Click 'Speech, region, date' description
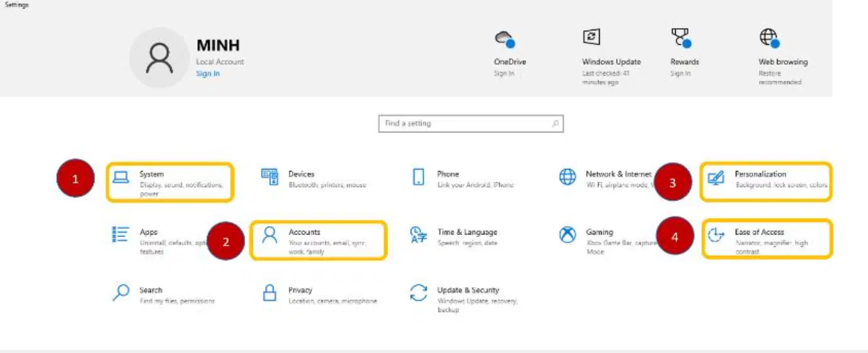The image size is (868, 353). pos(467,243)
